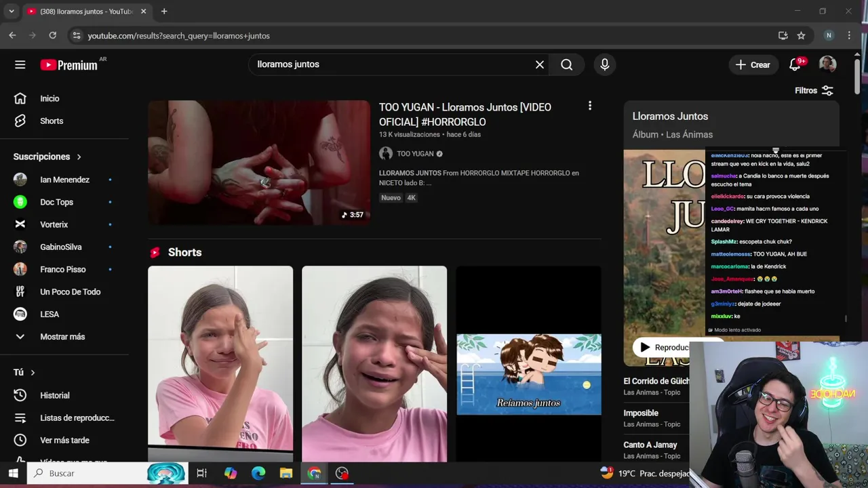The image size is (868, 488).
Task: Go to YouTube Premium home logo
Action: click(x=69, y=65)
